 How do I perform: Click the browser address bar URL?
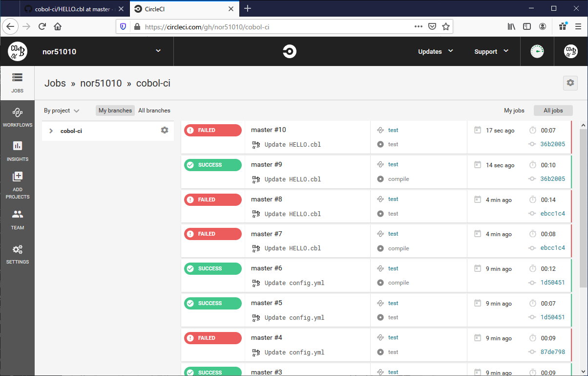[207, 27]
